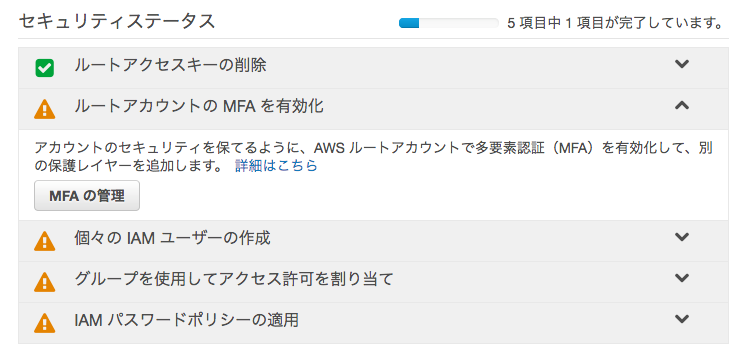Select the ルートアクセスキーの削除 row title
Screen dimensions: 746x364
pos(170,66)
